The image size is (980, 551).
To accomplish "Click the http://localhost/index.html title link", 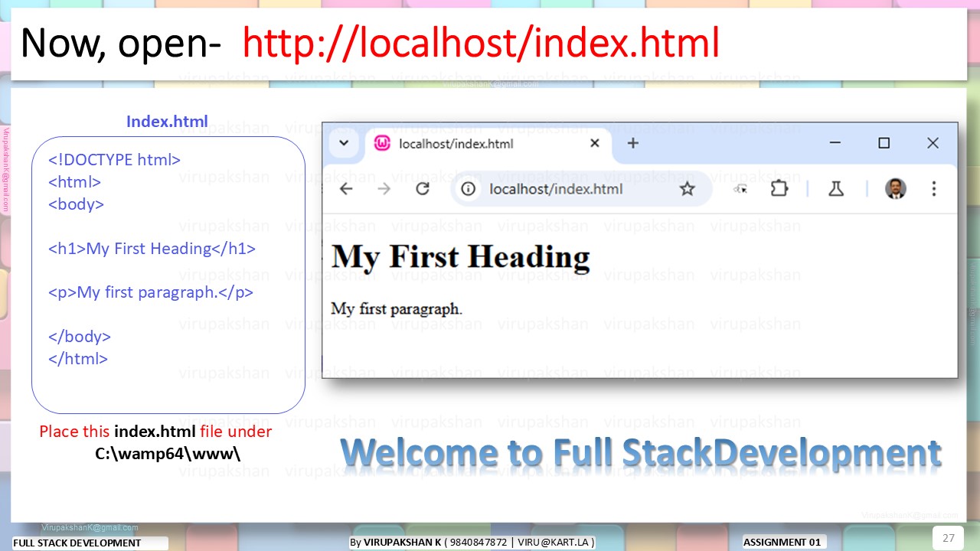I will click(481, 42).
